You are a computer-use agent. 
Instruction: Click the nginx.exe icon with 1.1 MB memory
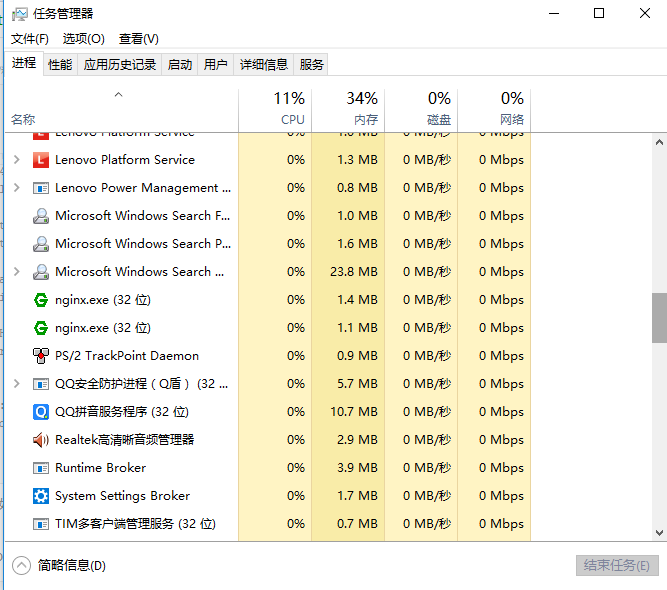[41, 328]
